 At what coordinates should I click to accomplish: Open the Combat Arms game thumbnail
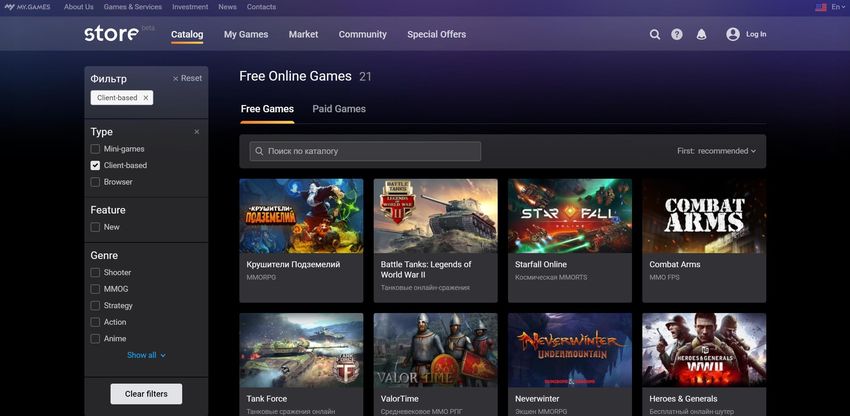pos(704,216)
